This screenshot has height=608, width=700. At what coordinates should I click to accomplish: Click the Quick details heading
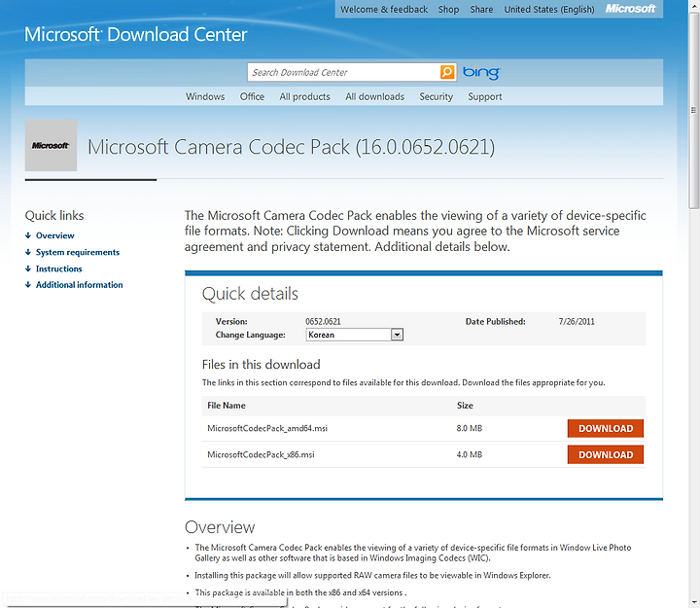coord(250,294)
